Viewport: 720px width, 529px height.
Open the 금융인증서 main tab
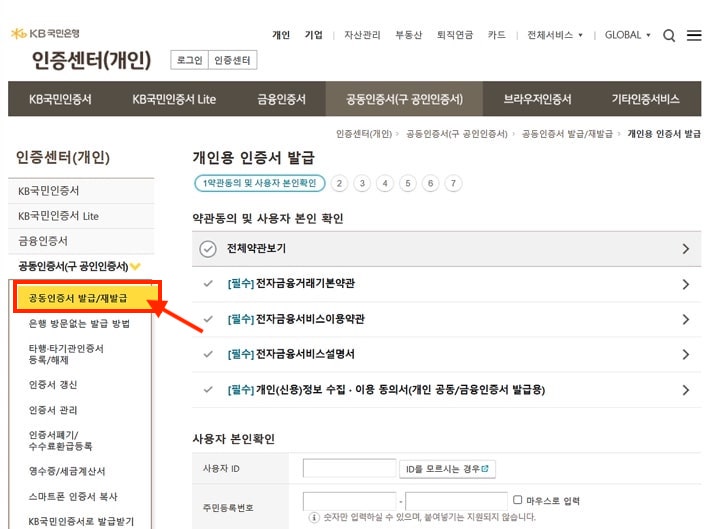pyautogui.click(x=281, y=99)
